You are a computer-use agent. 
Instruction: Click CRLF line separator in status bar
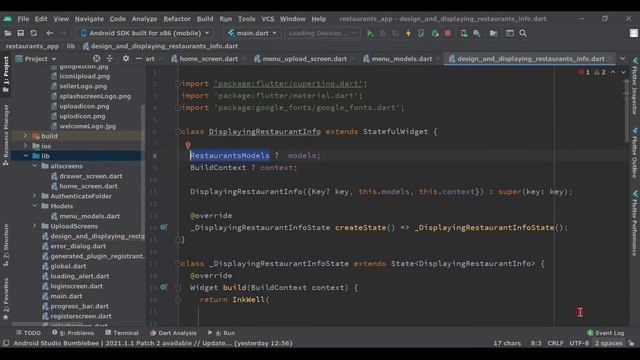(x=555, y=343)
